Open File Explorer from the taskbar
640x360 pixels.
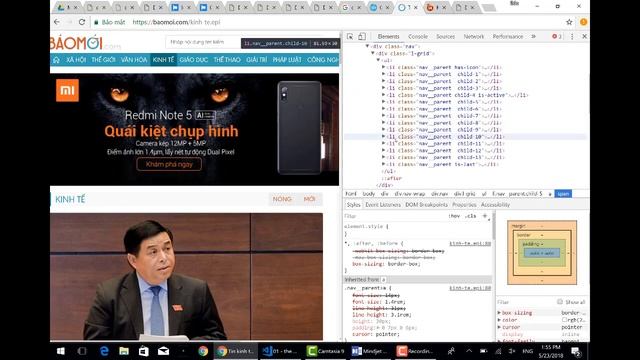point(124,351)
